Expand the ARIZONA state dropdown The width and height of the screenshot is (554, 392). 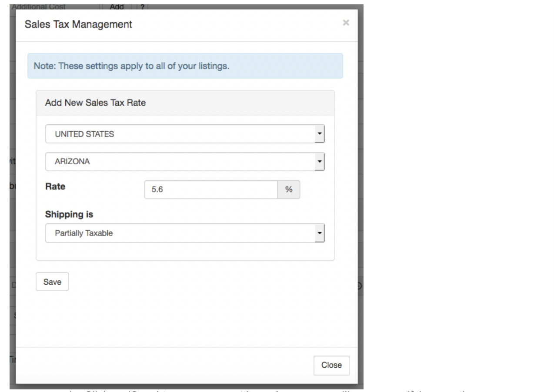click(x=185, y=161)
